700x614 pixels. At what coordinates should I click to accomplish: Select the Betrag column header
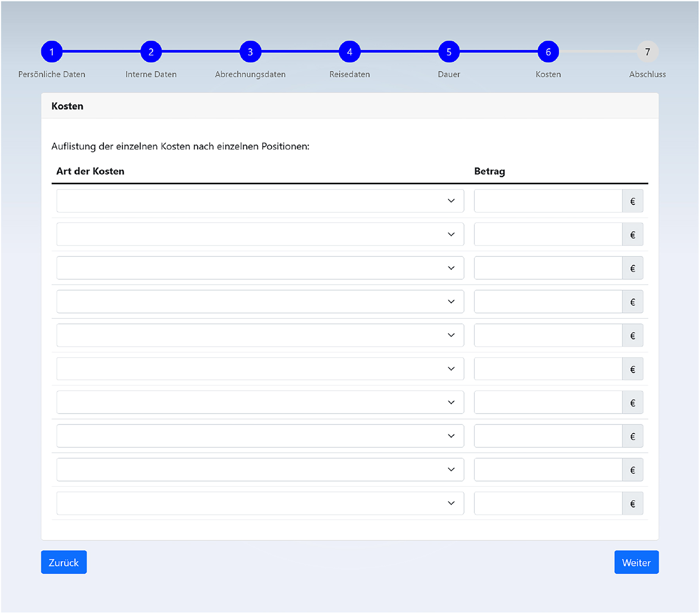pos(489,171)
